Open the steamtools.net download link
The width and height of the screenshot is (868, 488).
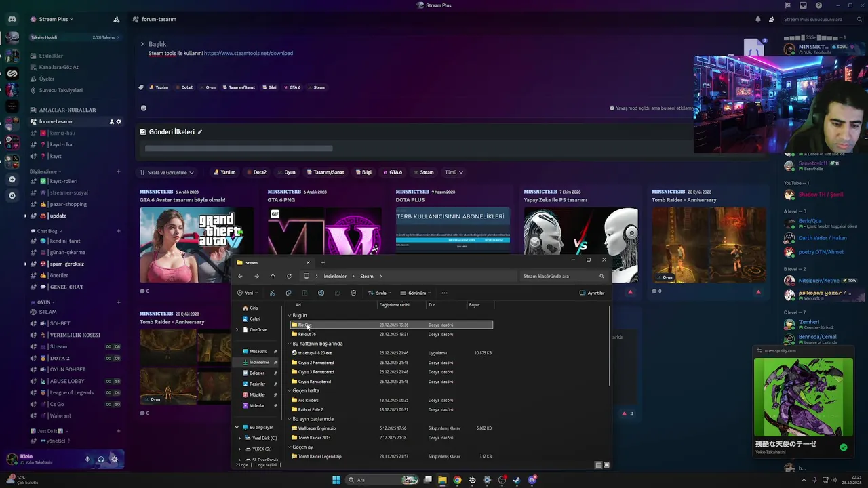coord(248,53)
